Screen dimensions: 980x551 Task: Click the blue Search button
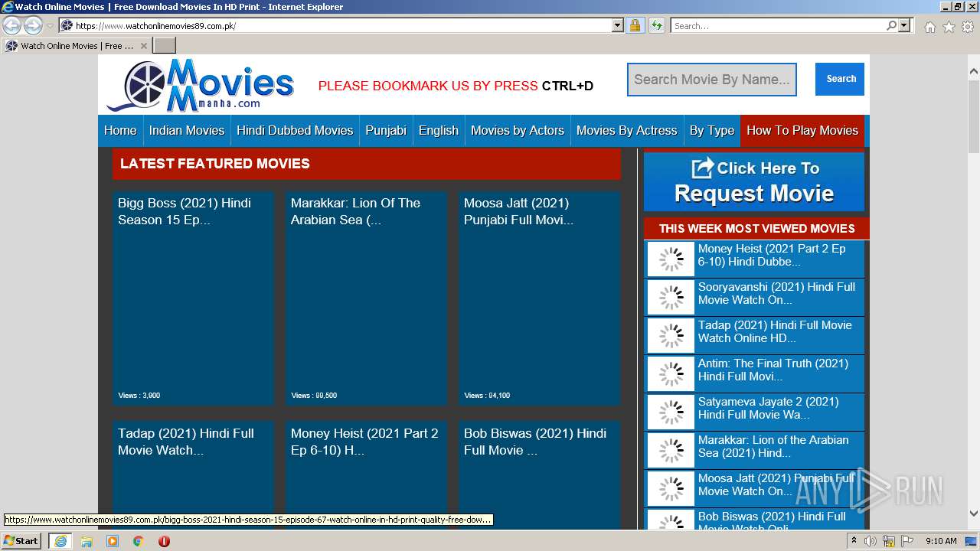click(840, 79)
